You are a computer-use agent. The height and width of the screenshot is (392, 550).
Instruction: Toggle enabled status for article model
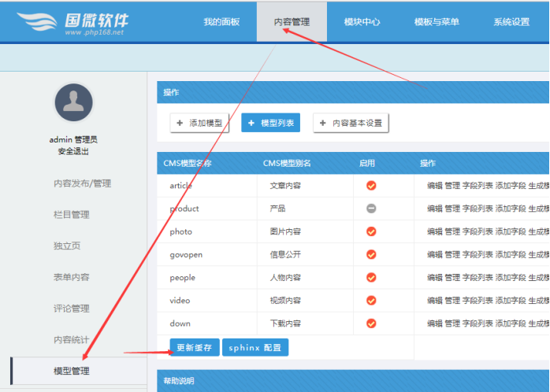coord(371,186)
